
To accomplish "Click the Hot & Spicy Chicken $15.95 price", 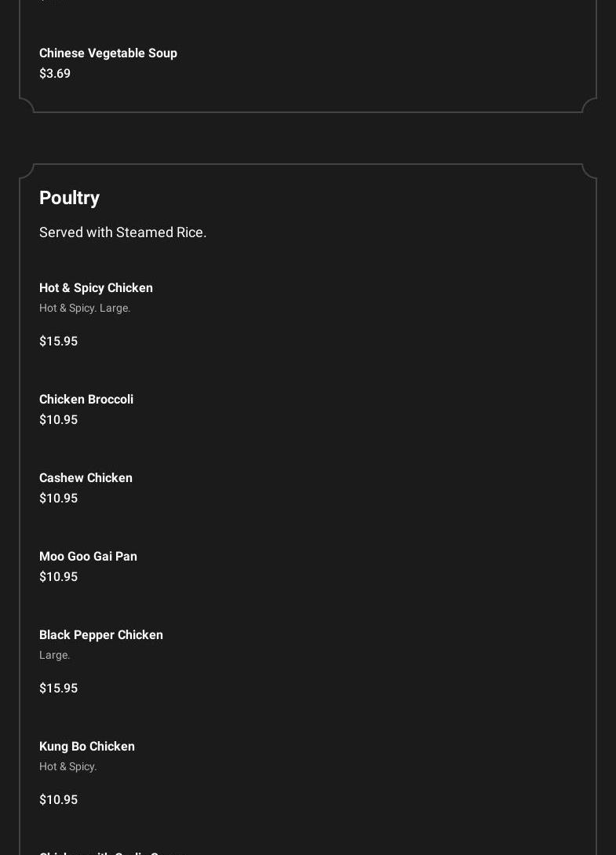I will pyautogui.click(x=58, y=341).
